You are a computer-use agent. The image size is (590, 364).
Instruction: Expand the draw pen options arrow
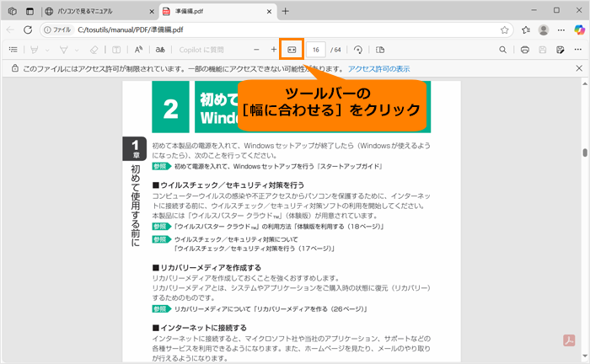click(x=77, y=50)
